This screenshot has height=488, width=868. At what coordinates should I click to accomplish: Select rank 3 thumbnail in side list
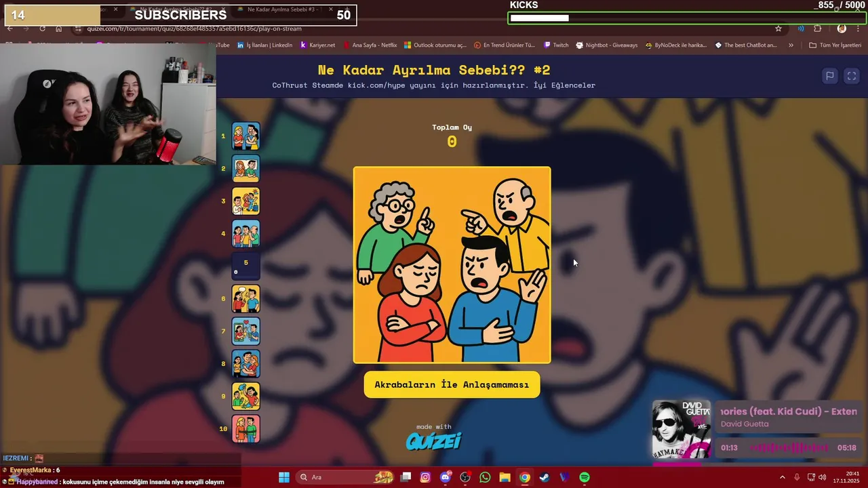click(246, 201)
